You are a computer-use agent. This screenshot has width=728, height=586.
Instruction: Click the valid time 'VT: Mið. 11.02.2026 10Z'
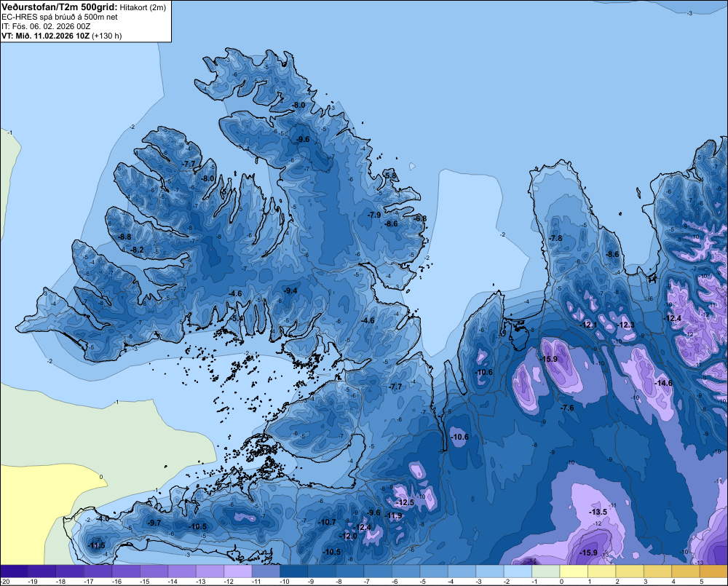(x=45, y=36)
